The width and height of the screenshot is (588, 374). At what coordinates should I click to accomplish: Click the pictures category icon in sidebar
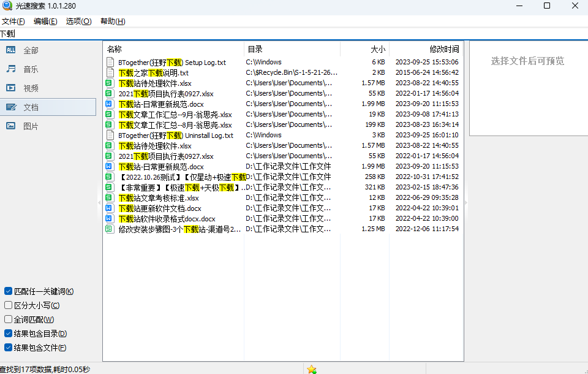pyautogui.click(x=11, y=126)
